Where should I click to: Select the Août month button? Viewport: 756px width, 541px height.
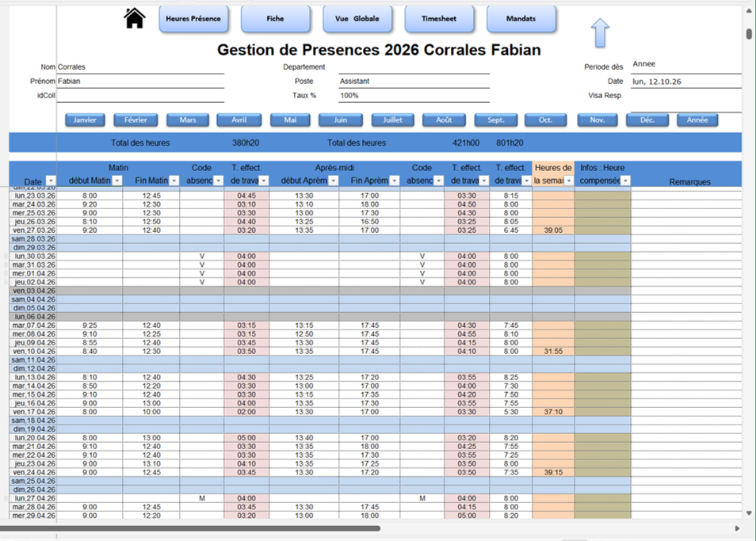[444, 120]
